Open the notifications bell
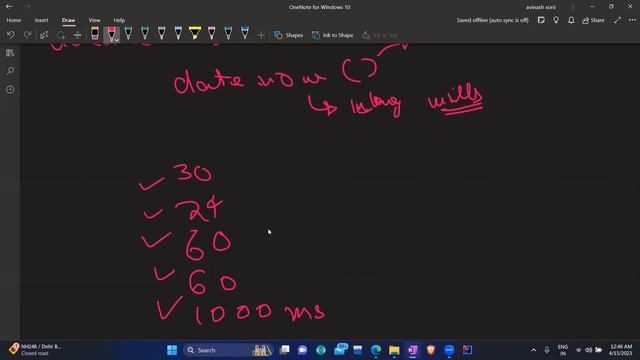Viewport: 640px width, 360px height. [x=571, y=20]
